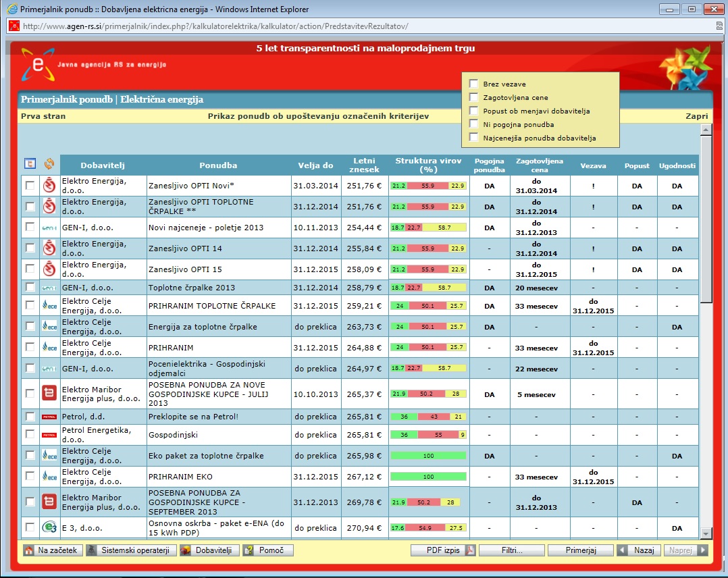
Task: Click the Internet Explorer icon in the title bar
Action: (x=12, y=9)
